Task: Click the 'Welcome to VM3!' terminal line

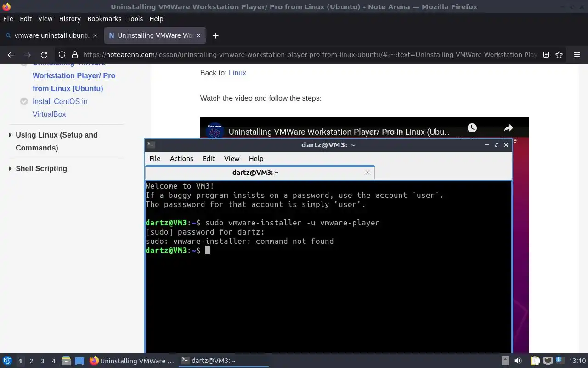Action: [x=180, y=186]
